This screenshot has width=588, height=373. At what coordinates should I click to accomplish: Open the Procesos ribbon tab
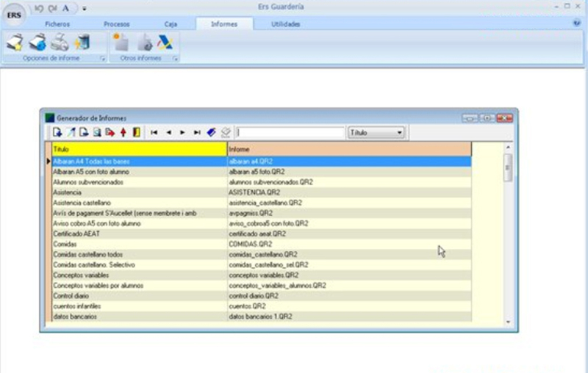117,24
